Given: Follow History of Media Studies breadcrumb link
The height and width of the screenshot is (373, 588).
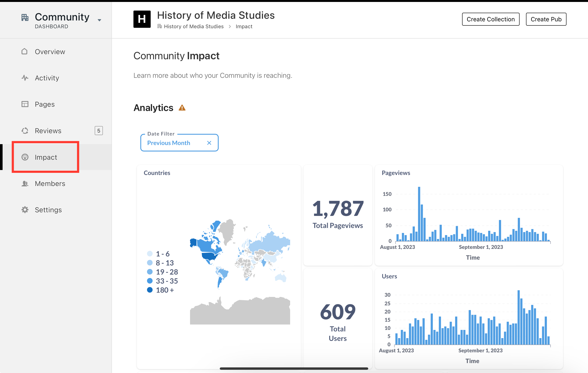Looking at the screenshot, I should tap(193, 27).
